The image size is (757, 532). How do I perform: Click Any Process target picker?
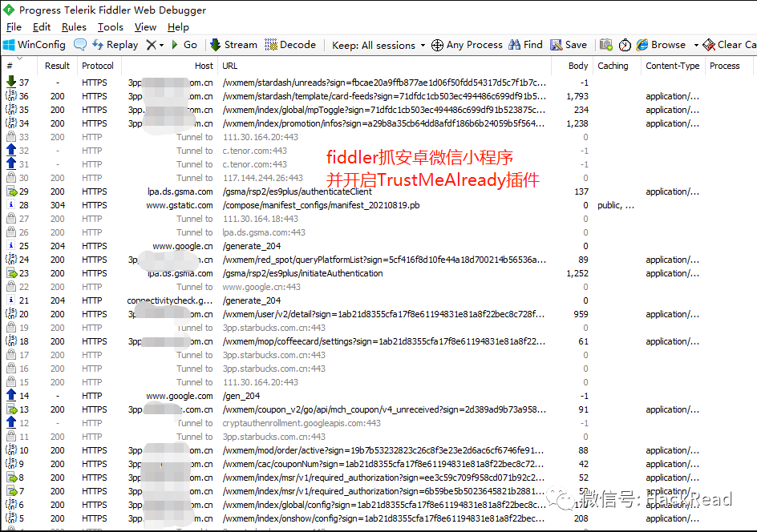coord(467,45)
